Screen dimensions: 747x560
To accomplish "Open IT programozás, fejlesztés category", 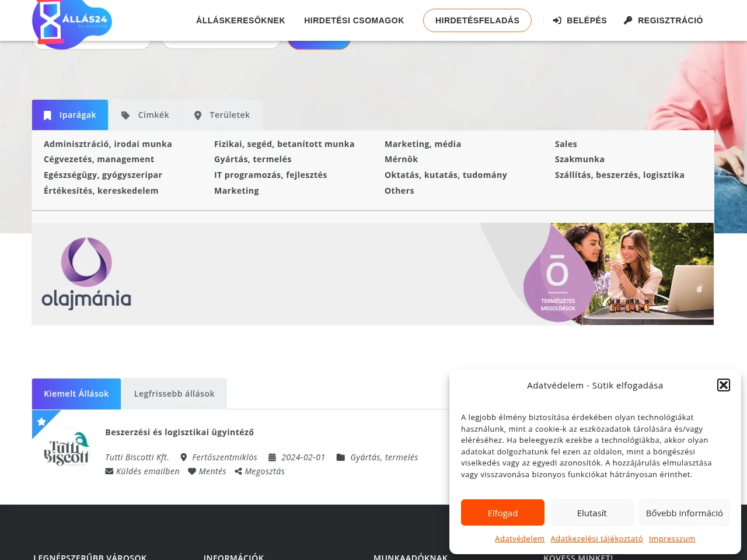I will pyautogui.click(x=271, y=175).
